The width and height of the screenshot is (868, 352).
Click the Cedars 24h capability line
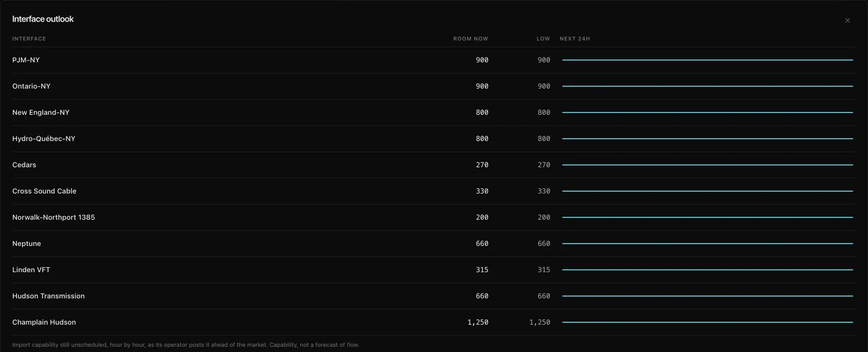pos(708,165)
